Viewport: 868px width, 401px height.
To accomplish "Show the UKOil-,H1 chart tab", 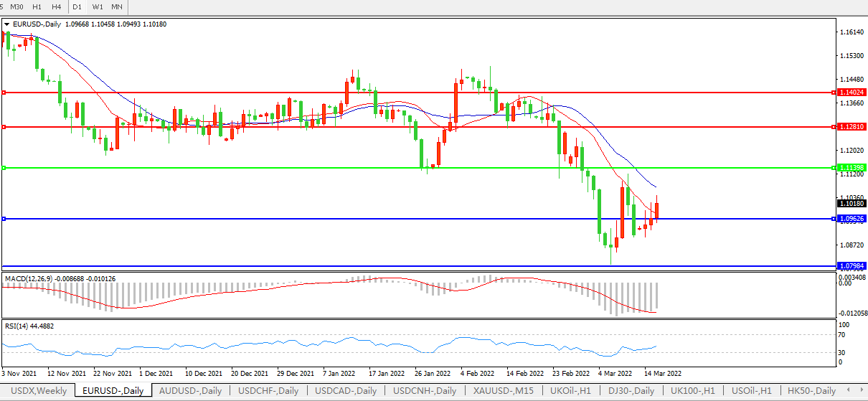I will pyautogui.click(x=570, y=391).
